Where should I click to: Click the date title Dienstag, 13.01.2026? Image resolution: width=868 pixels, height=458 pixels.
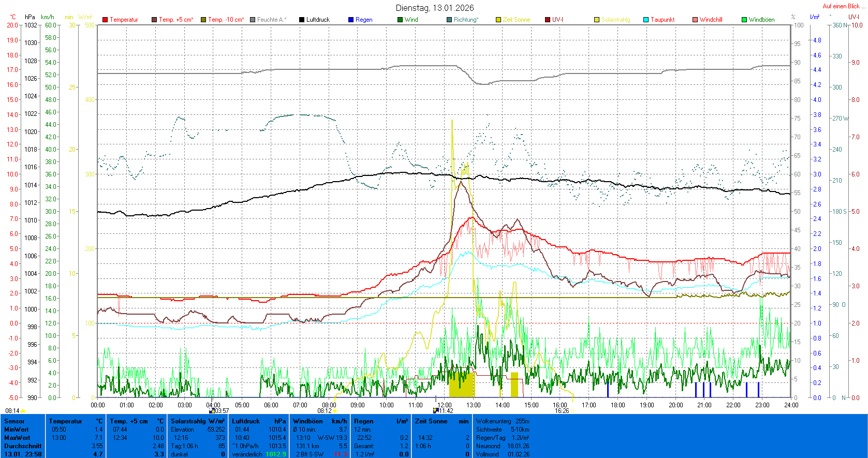435,8
